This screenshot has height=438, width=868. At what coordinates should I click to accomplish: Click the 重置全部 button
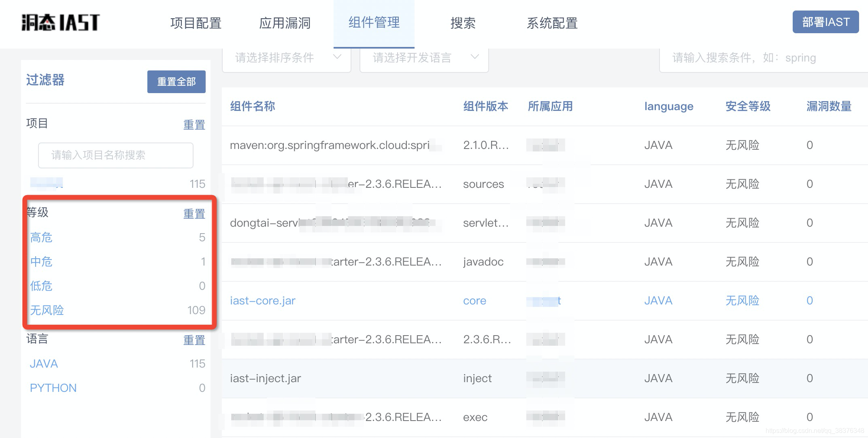177,82
